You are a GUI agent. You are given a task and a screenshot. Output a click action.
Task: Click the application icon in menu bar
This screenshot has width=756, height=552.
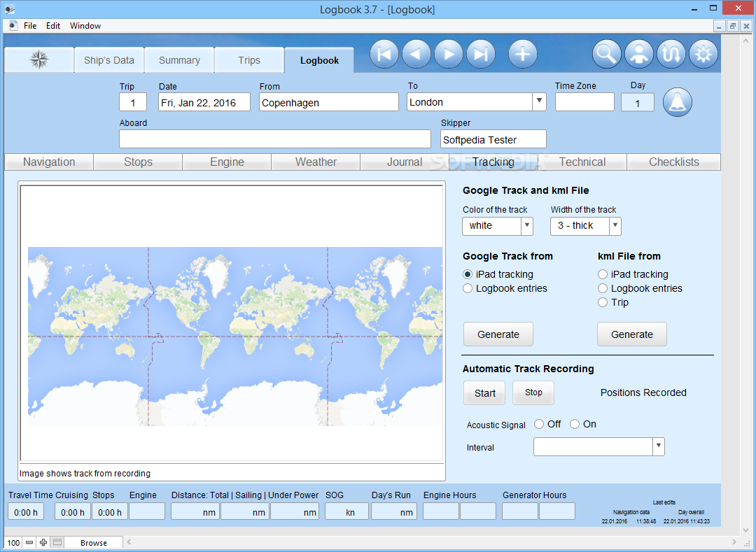[13, 25]
